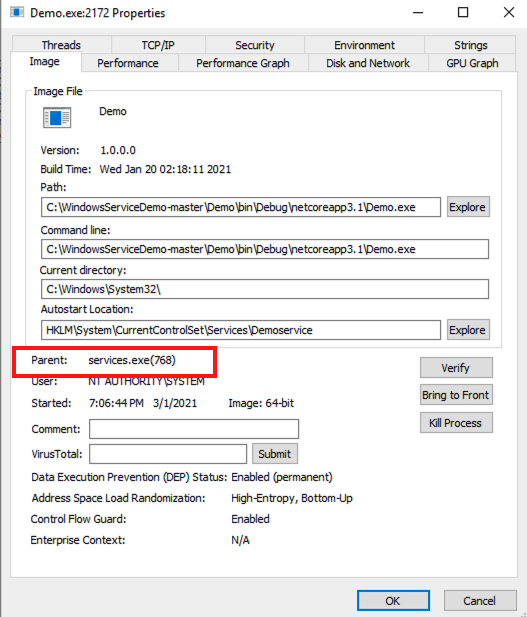Click the Current directory field

(x=265, y=289)
